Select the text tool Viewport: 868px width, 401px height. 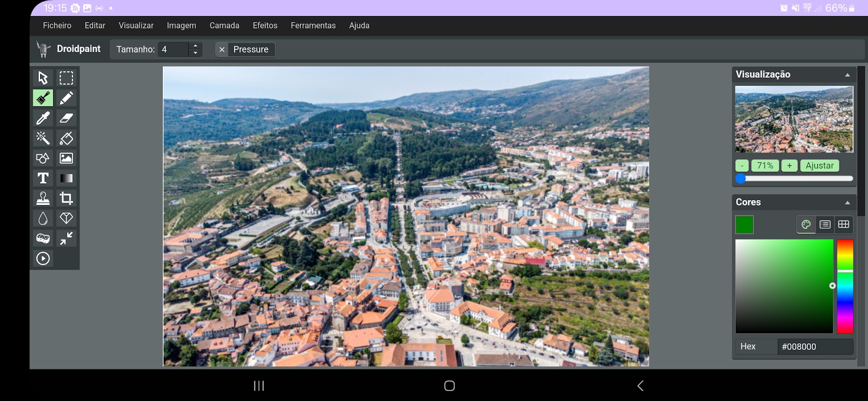(x=43, y=178)
